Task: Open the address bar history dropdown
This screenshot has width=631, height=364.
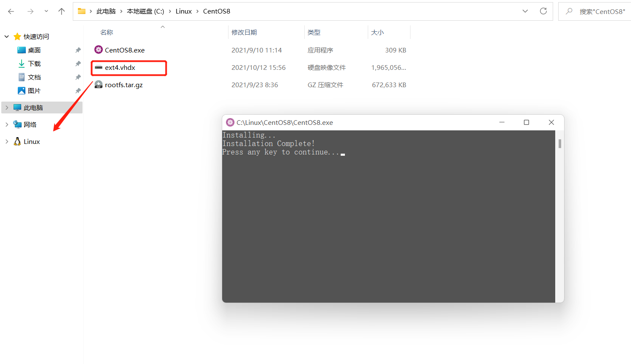Action: point(525,11)
